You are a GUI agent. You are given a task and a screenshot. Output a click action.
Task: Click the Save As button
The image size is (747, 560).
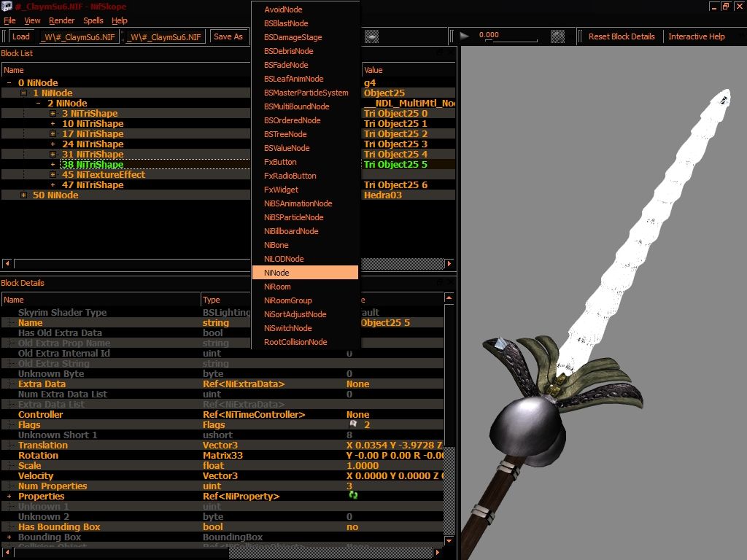pyautogui.click(x=228, y=36)
